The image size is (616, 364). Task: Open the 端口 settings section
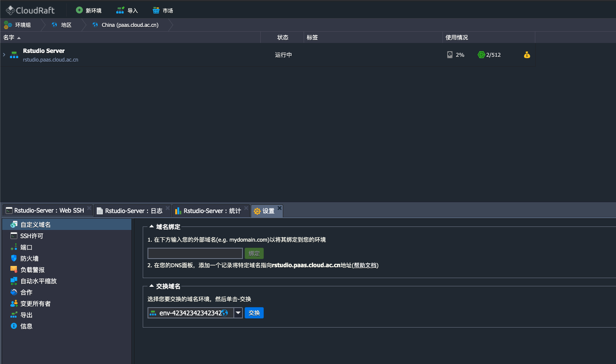point(67,247)
